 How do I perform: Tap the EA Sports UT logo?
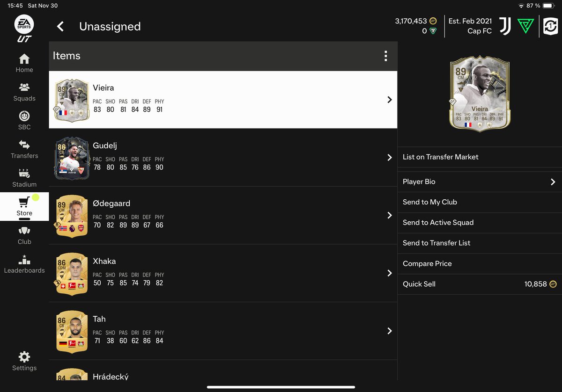[x=24, y=29]
